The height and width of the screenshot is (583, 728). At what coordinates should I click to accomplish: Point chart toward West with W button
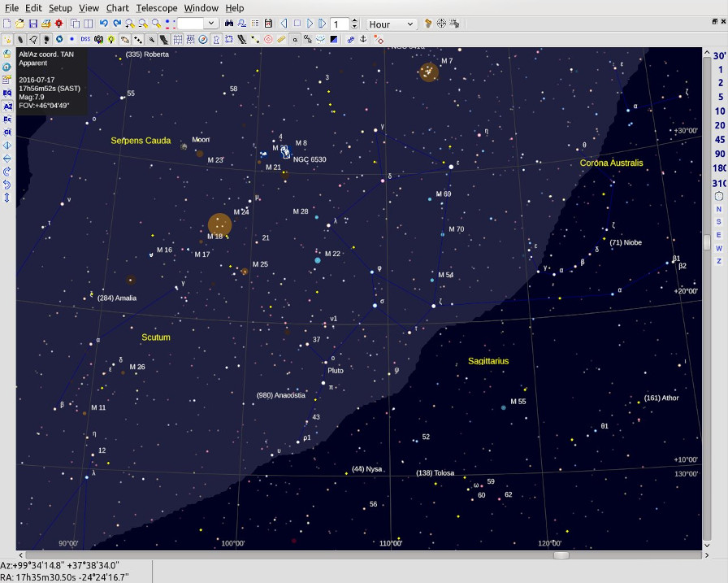point(719,248)
